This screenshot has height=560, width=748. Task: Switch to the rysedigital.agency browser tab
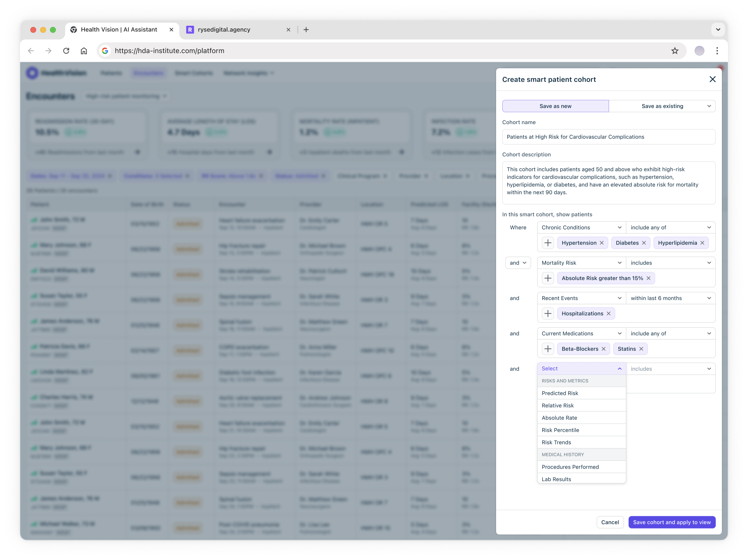[224, 30]
